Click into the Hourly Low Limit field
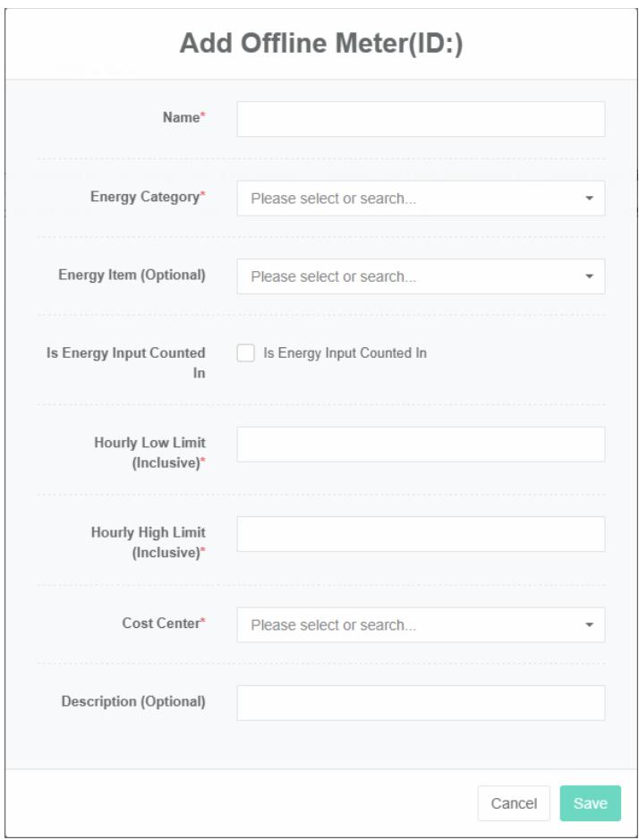Screen dimensions: 639x840 click(x=421, y=445)
